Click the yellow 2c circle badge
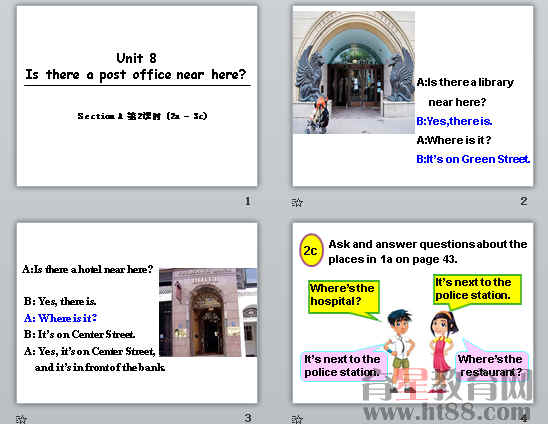This screenshot has height=424, width=548. (311, 250)
